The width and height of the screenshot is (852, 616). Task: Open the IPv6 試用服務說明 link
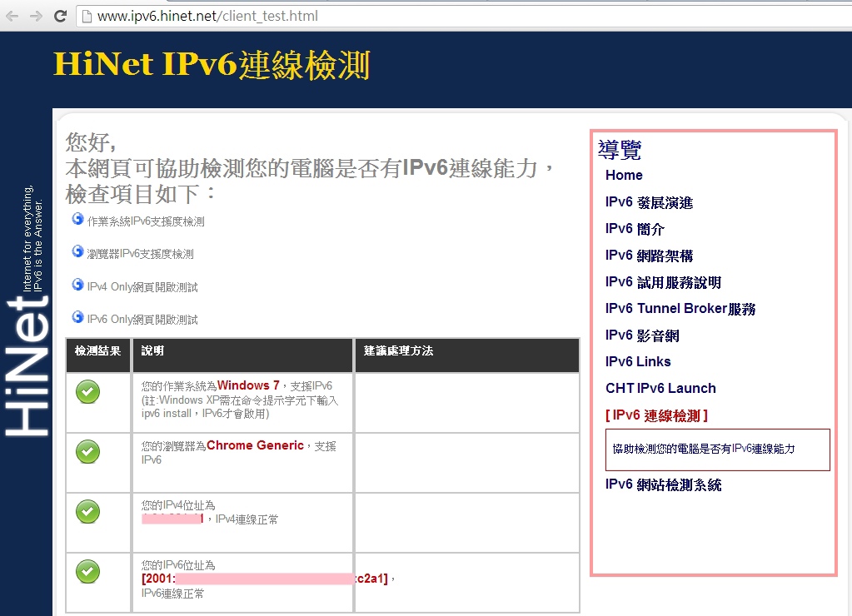point(664,282)
